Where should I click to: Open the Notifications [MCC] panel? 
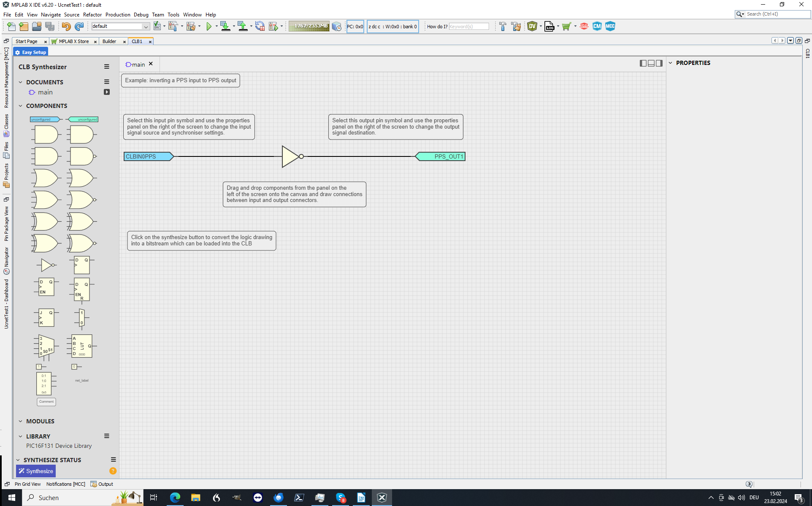tap(65, 484)
